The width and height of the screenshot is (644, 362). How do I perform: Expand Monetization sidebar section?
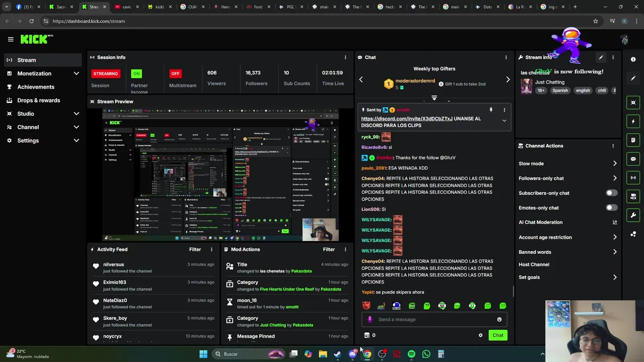click(x=76, y=73)
